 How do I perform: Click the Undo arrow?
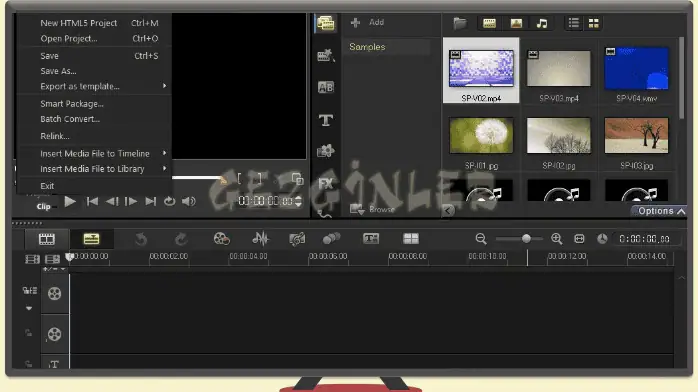tap(141, 239)
